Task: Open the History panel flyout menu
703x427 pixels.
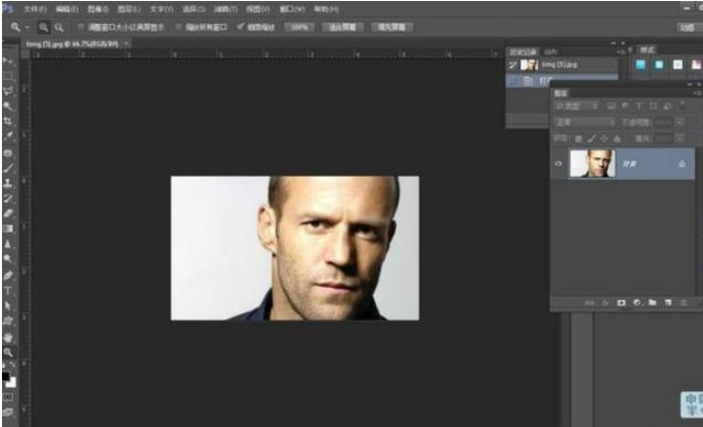Action: pyautogui.click(x=621, y=52)
